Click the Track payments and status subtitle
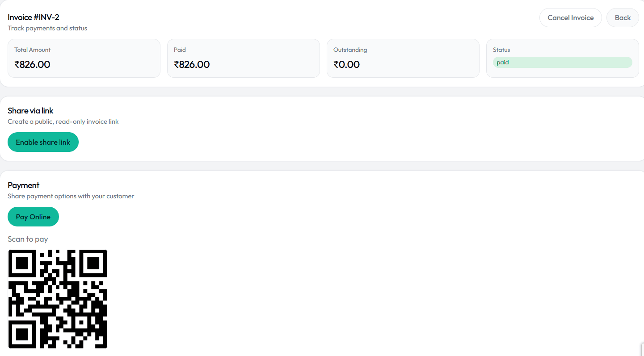This screenshot has width=644, height=356. click(x=47, y=28)
